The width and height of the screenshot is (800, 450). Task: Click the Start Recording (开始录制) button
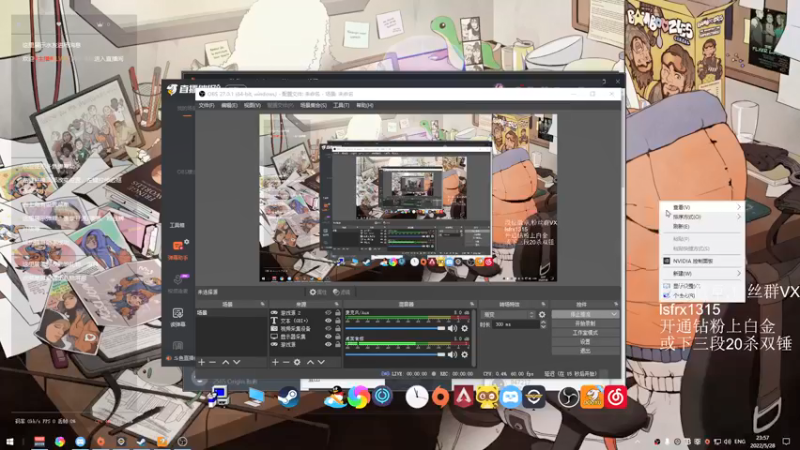585,323
